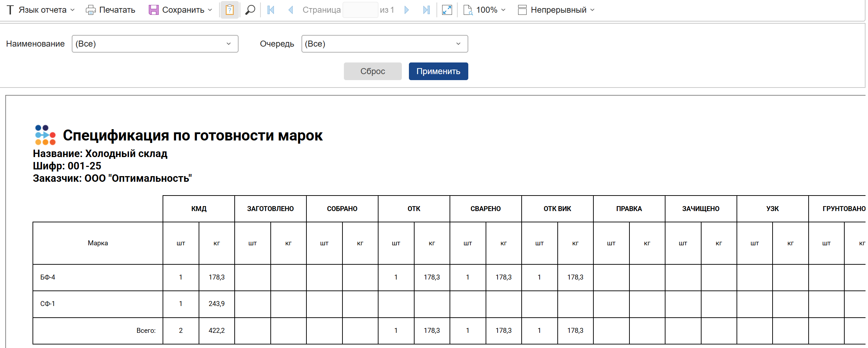The image size is (868, 348).
Task: Toggle the parameters panel clipboard icon
Action: (x=230, y=10)
